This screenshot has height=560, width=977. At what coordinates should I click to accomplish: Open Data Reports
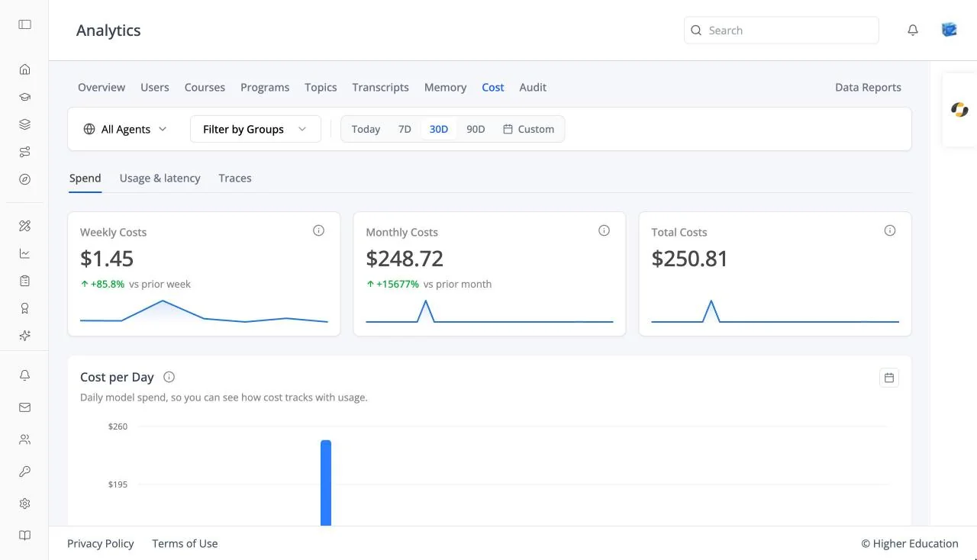(x=868, y=87)
